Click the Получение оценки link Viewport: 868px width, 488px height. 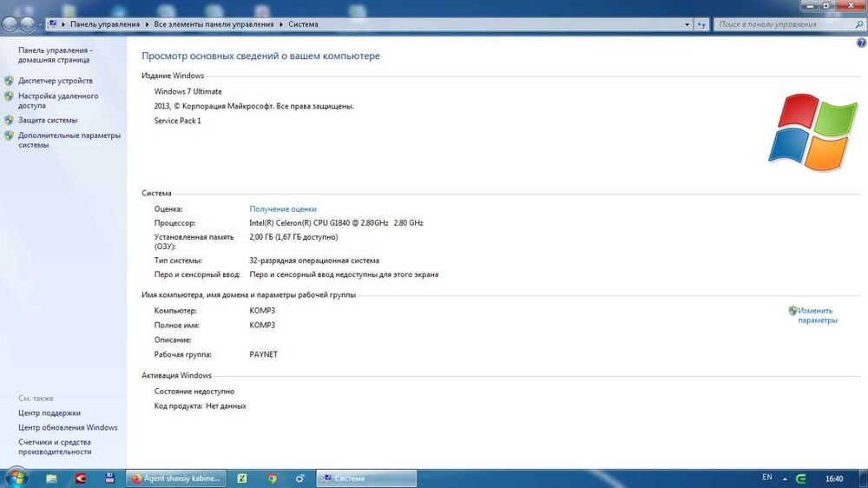pyautogui.click(x=283, y=209)
